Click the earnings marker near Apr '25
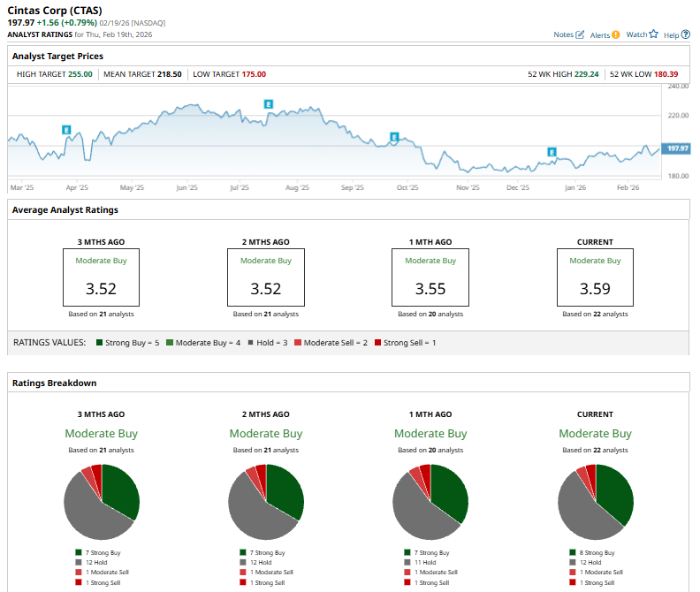The height and width of the screenshot is (592, 700). click(66, 130)
